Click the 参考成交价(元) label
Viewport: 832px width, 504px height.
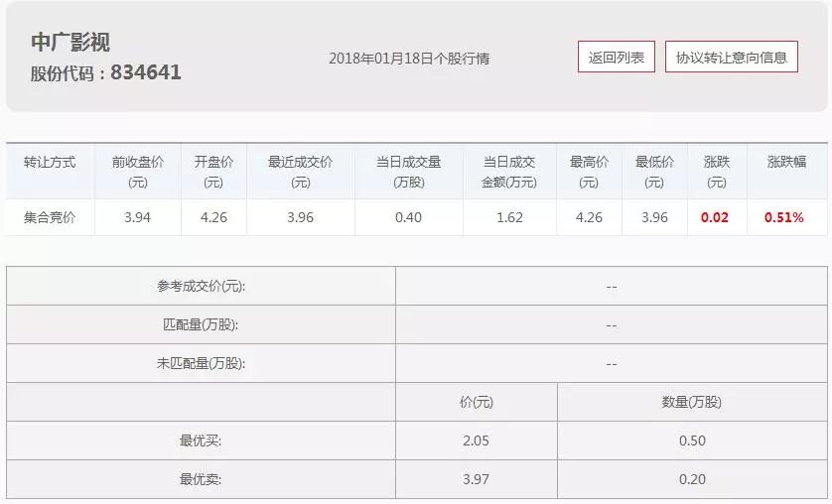[x=202, y=286]
